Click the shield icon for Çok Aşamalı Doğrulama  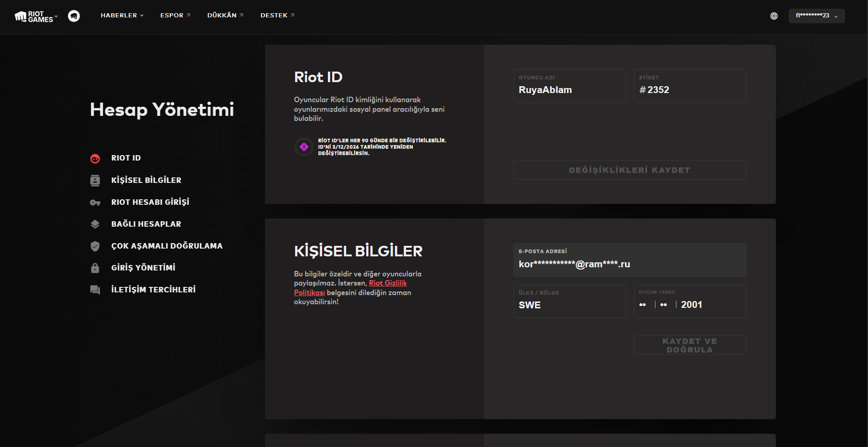pos(95,246)
